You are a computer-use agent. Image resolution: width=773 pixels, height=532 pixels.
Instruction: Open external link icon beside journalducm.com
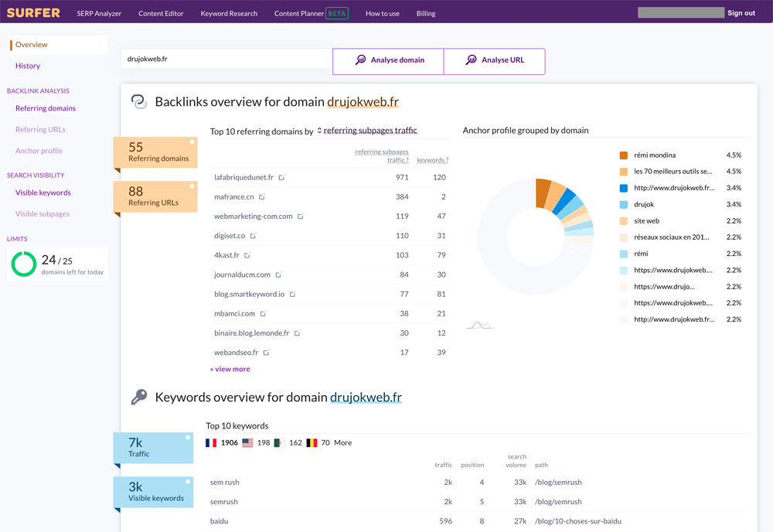pos(278,275)
